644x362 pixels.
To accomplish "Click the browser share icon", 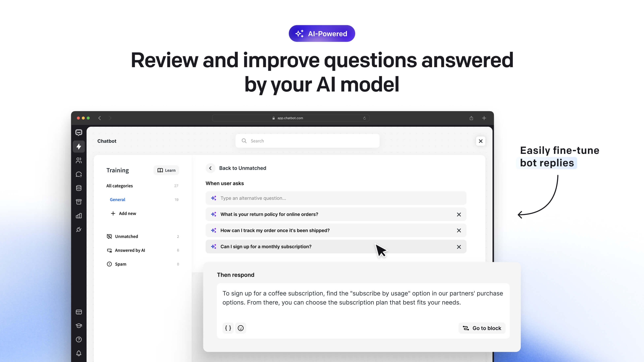I will (471, 118).
